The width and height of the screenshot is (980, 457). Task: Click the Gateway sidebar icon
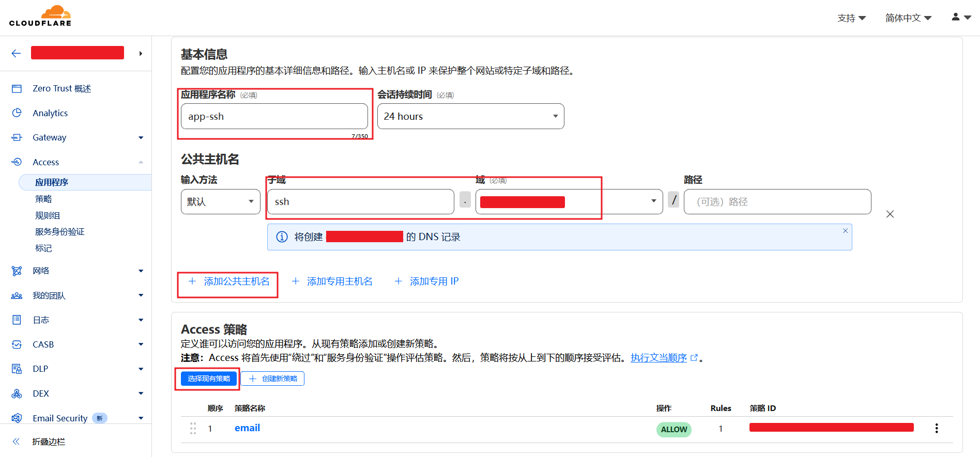click(17, 137)
